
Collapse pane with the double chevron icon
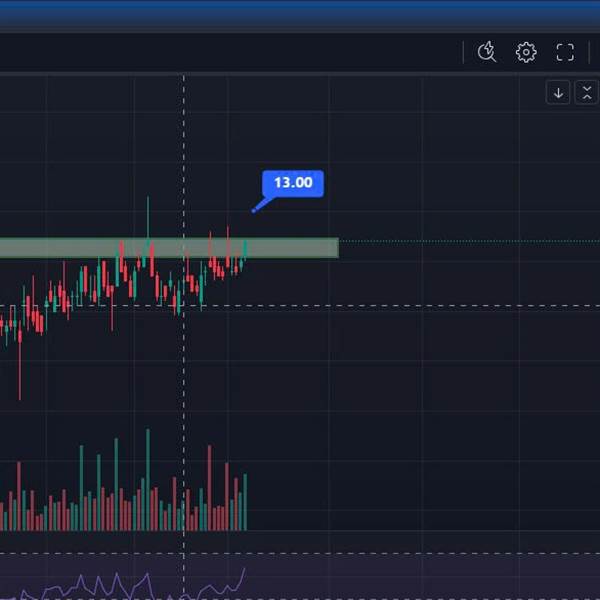[587, 93]
